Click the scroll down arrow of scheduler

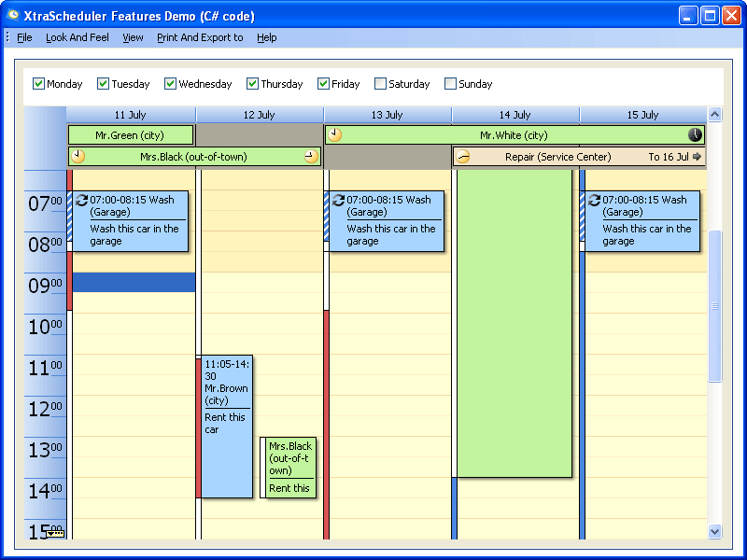tap(714, 531)
